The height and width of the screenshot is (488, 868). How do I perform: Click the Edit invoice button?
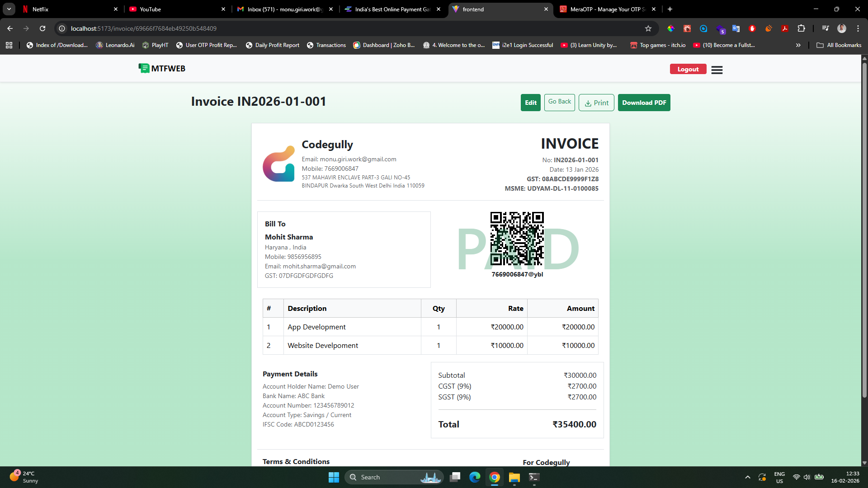point(530,103)
